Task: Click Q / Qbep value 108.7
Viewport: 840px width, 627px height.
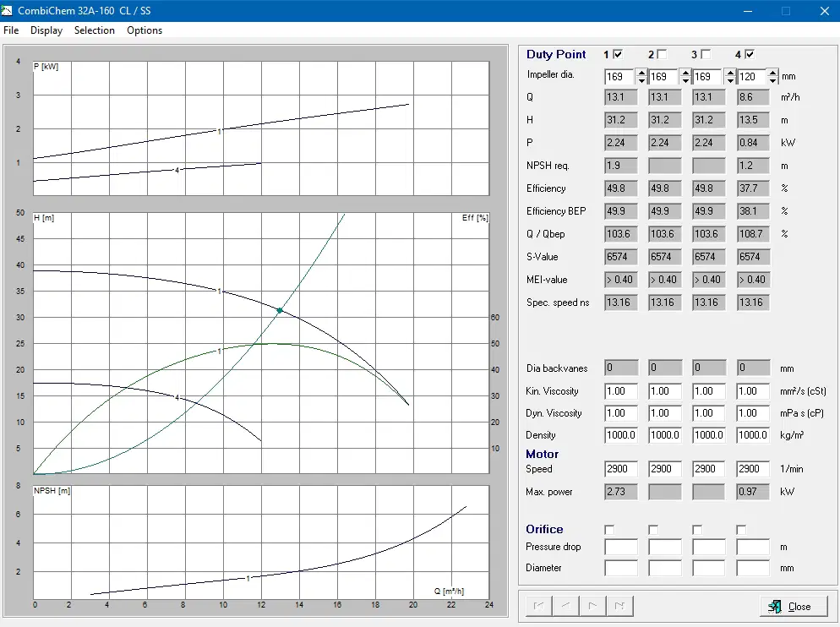Action: coord(753,234)
